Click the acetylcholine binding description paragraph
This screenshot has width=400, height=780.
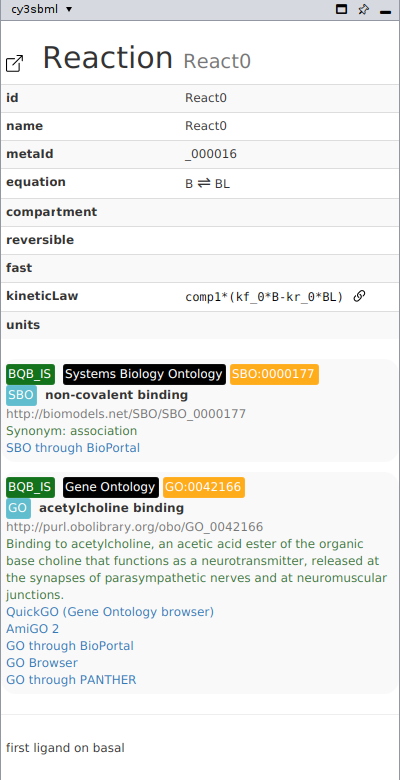[x=197, y=569]
